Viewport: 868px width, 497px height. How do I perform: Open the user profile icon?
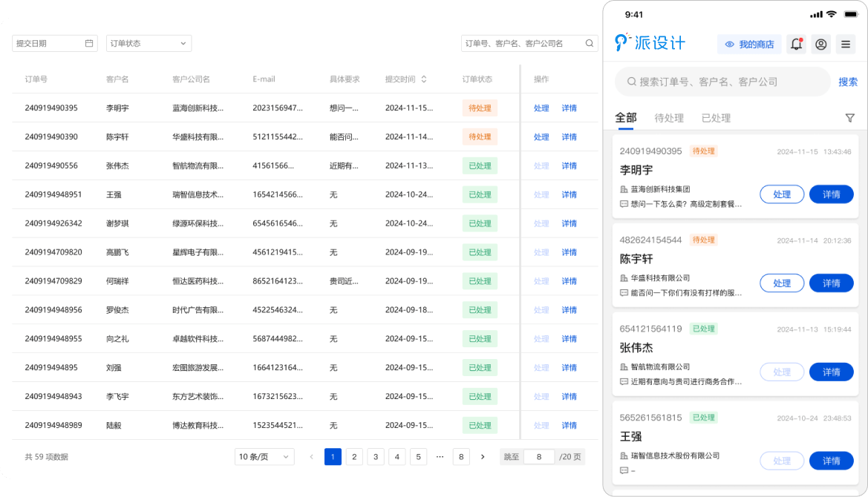pyautogui.click(x=820, y=45)
